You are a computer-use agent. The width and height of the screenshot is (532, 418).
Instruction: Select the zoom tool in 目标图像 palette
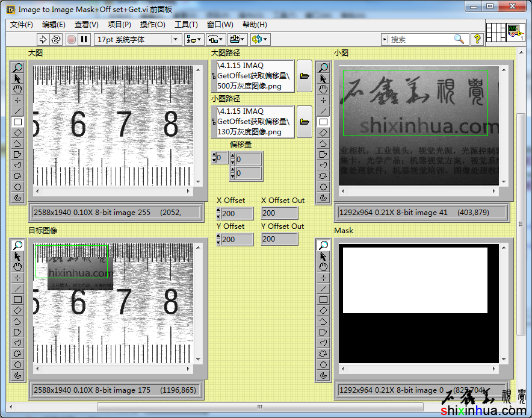coord(17,245)
